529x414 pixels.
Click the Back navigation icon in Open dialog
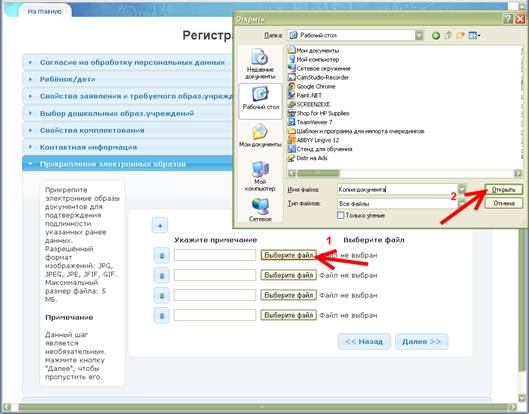pos(436,35)
